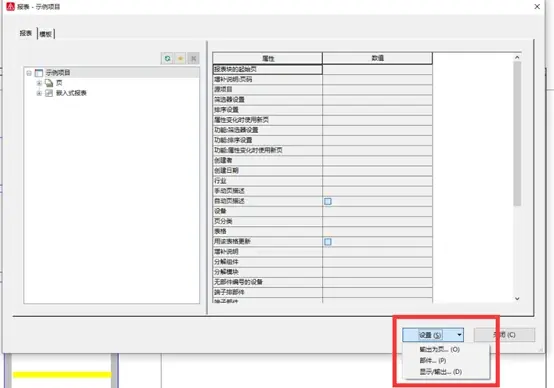The width and height of the screenshot is (554, 388).
Task: Click the EPLAN logo in the title bar
Action: pos(10,6)
